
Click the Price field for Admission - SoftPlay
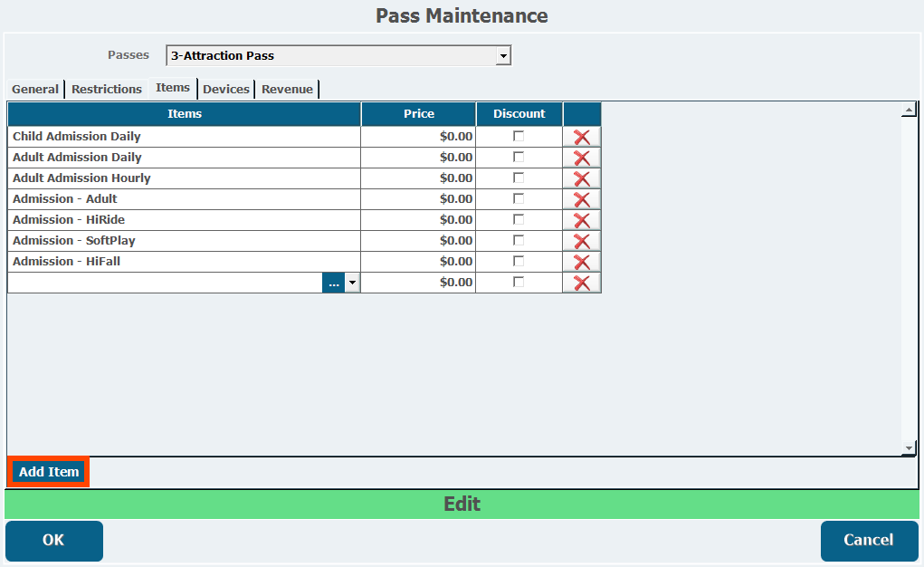418,241
